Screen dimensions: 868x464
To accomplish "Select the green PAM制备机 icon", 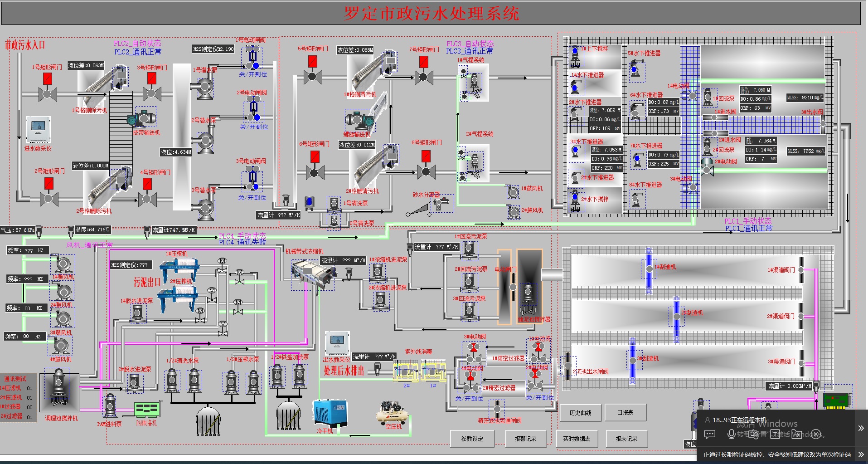I will (x=147, y=410).
